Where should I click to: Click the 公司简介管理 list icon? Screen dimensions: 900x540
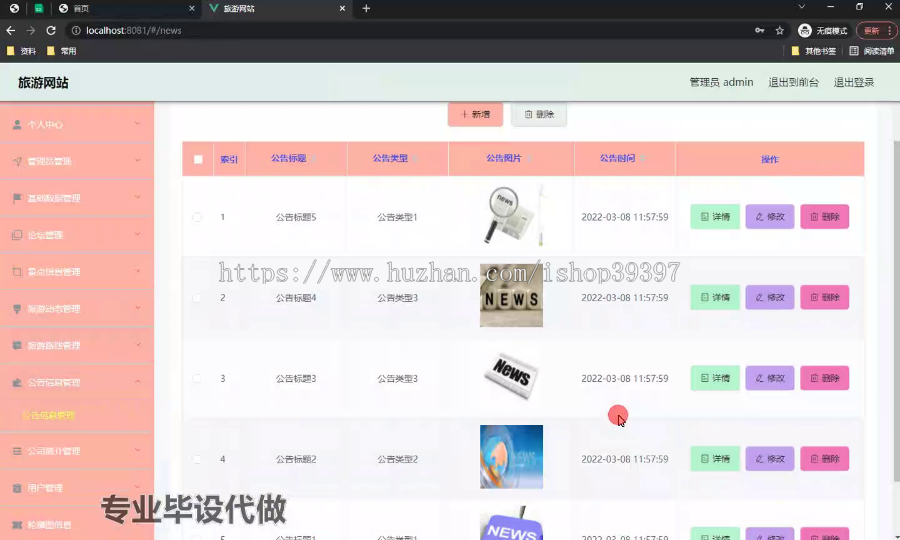click(x=17, y=451)
